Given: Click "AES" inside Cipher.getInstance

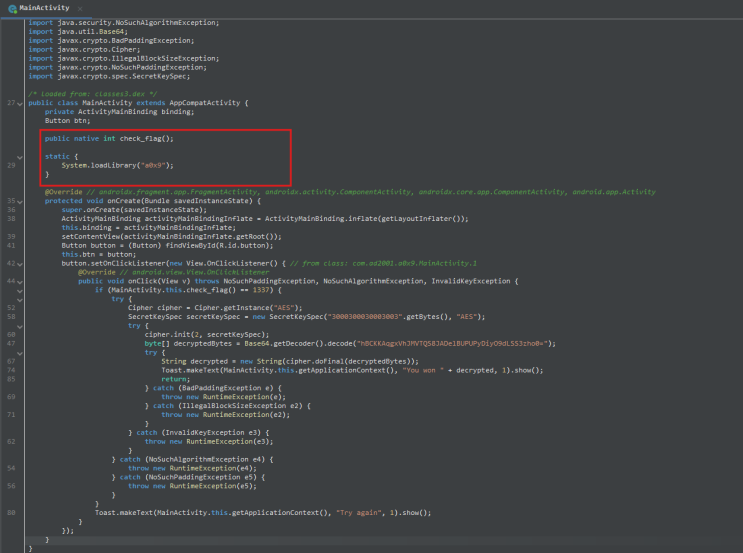Looking at the screenshot, I should 284,308.
